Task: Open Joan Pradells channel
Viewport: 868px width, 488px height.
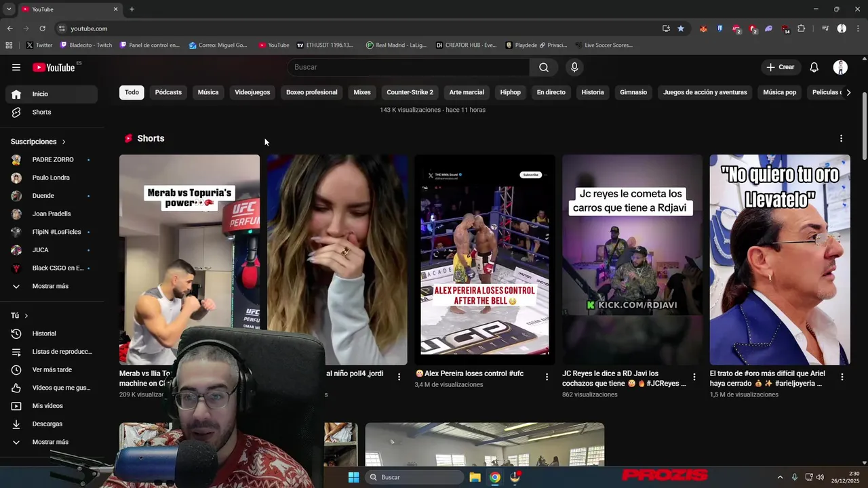Action: 52,214
